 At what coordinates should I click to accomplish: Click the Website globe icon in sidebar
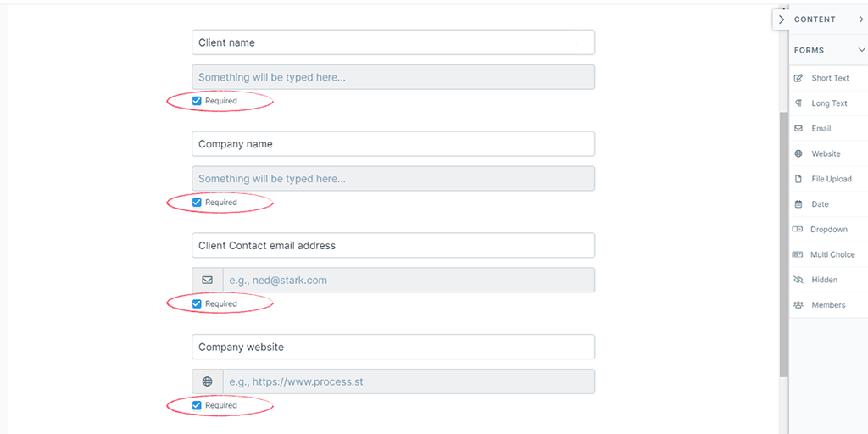click(x=798, y=154)
